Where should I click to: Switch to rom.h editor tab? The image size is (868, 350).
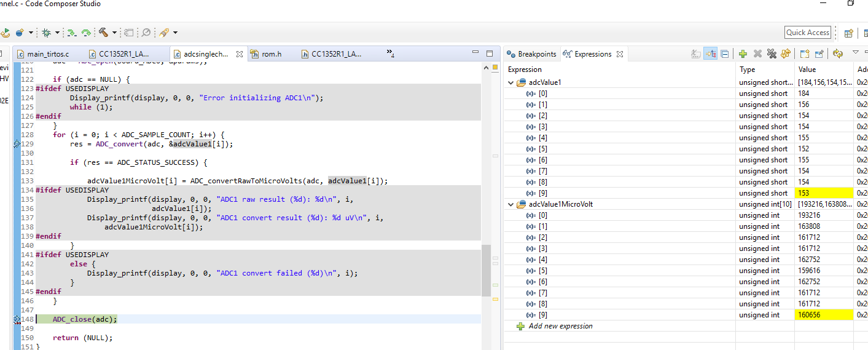tap(272, 54)
